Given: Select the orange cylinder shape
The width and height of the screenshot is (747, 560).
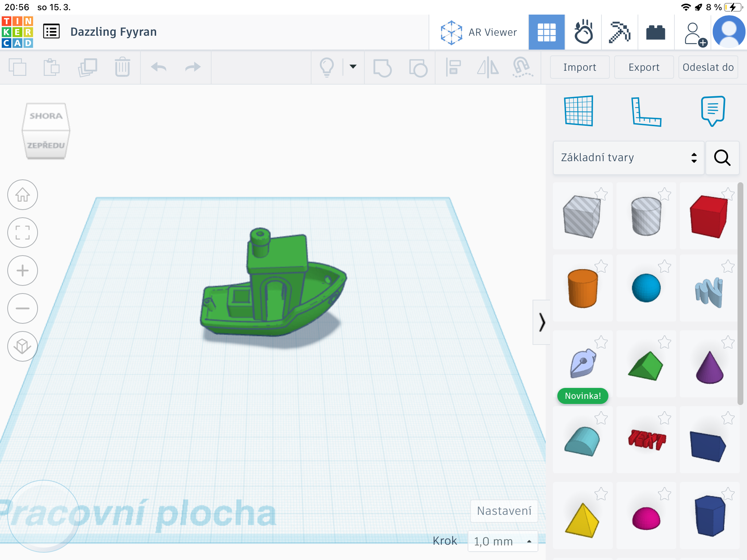Looking at the screenshot, I should pos(582,289).
